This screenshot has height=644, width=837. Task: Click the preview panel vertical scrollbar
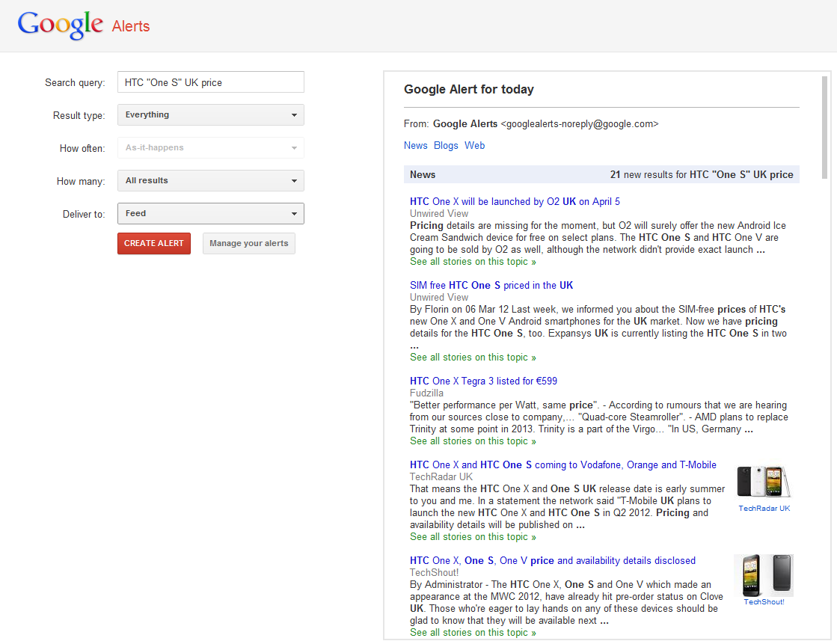click(824, 127)
